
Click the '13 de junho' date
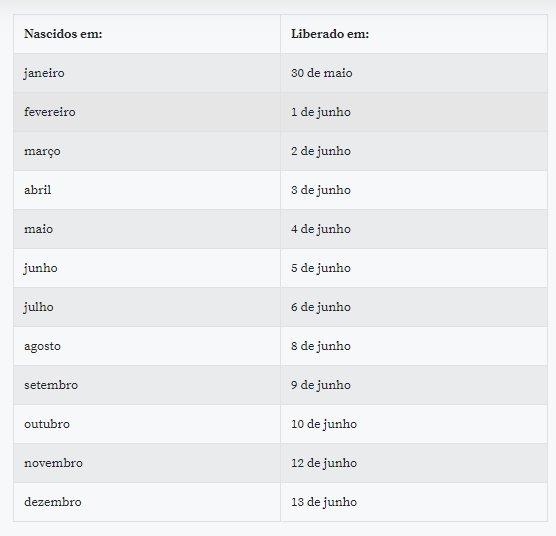coord(324,502)
